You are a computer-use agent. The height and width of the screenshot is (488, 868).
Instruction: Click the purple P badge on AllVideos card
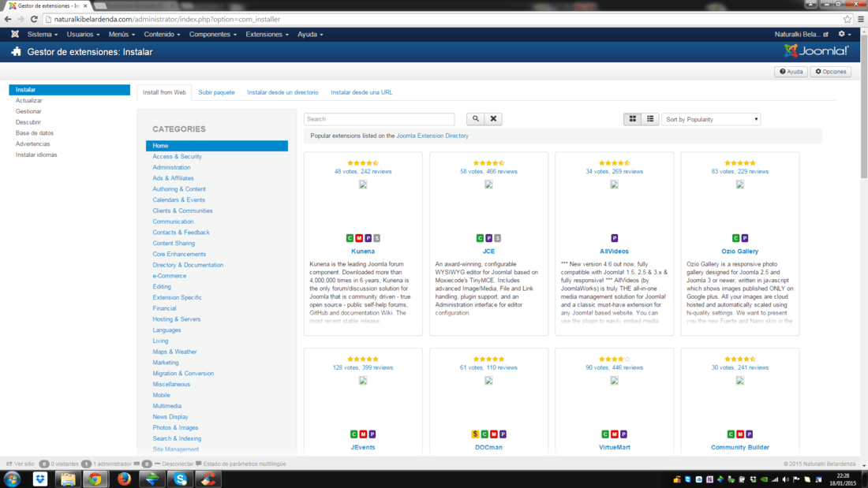coord(615,238)
